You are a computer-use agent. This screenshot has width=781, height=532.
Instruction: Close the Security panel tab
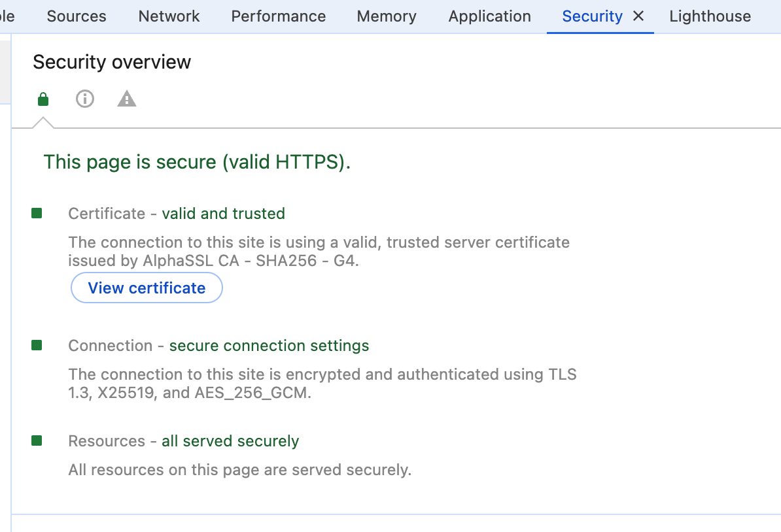coord(638,16)
